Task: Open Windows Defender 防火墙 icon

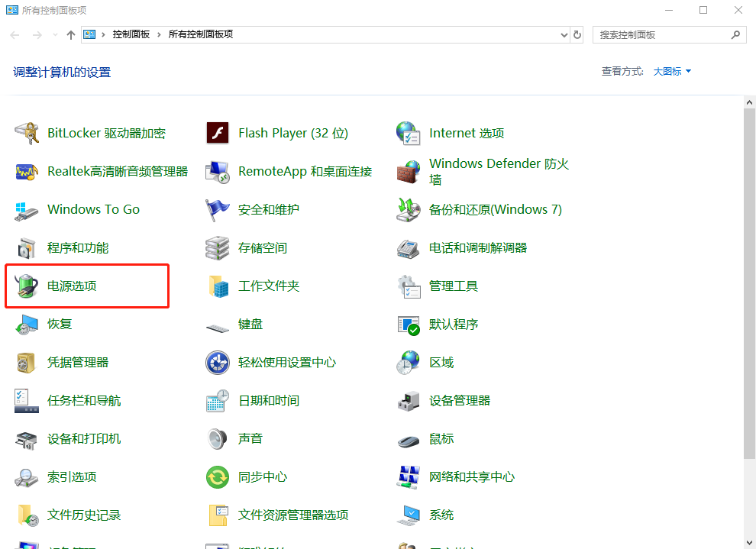Action: click(409, 171)
